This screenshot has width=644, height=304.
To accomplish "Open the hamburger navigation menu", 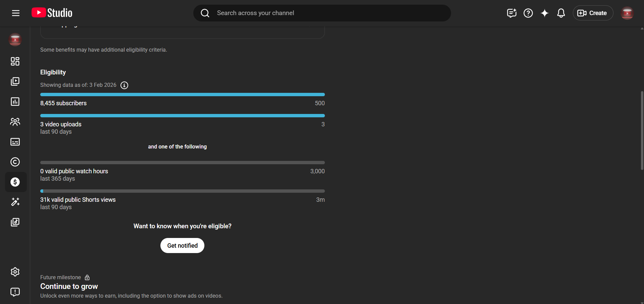I will (16, 13).
